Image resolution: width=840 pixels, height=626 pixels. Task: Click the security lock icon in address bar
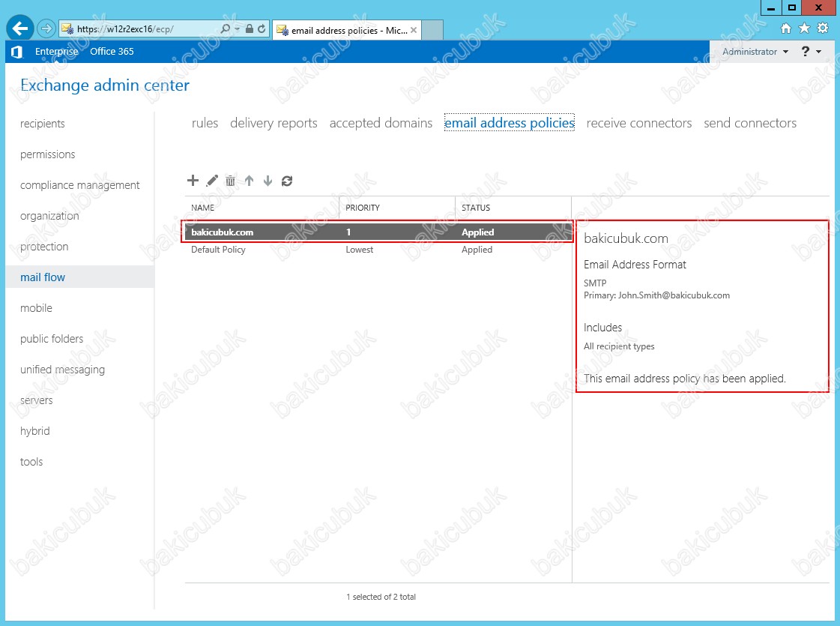(249, 29)
